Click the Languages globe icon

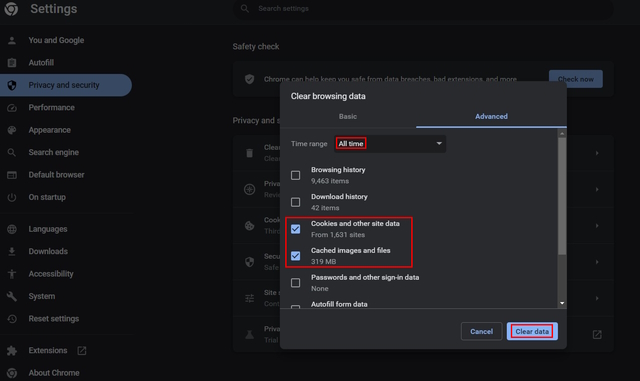pyautogui.click(x=12, y=229)
